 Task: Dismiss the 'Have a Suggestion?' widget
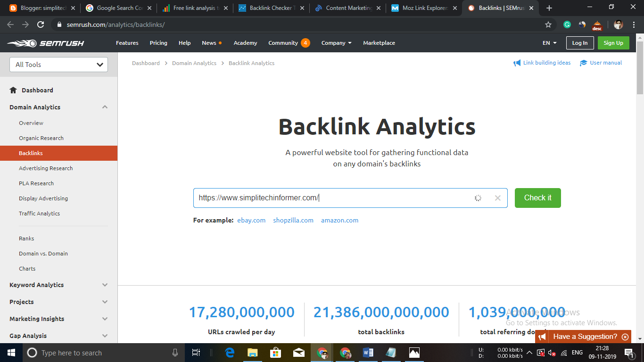click(x=625, y=337)
